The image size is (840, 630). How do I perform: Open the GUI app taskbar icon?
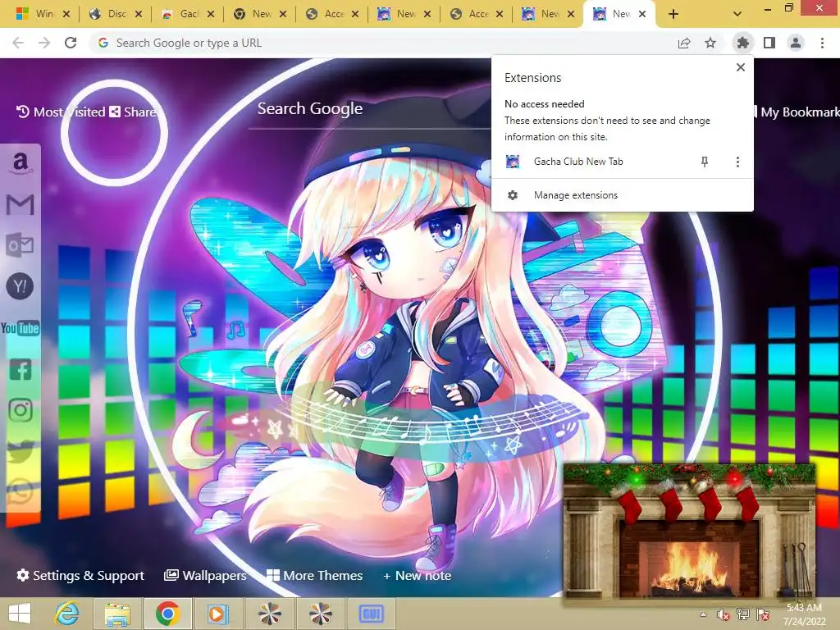point(371,614)
